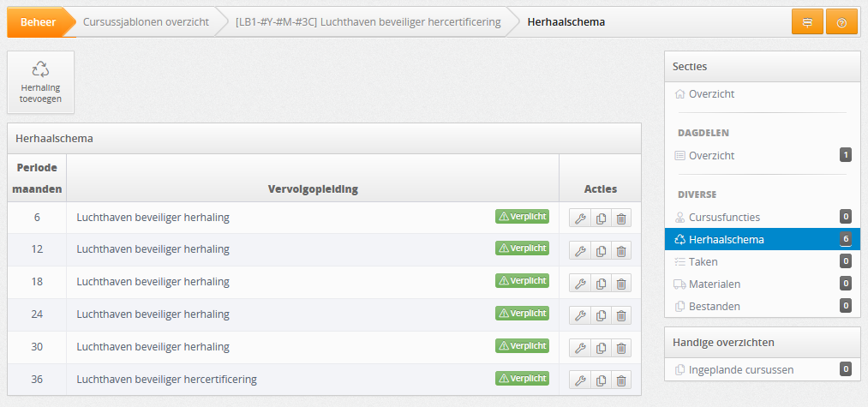Image resolution: width=868 pixels, height=407 pixels.
Task: Delete the 36 months hercertificering row
Action: pos(621,380)
